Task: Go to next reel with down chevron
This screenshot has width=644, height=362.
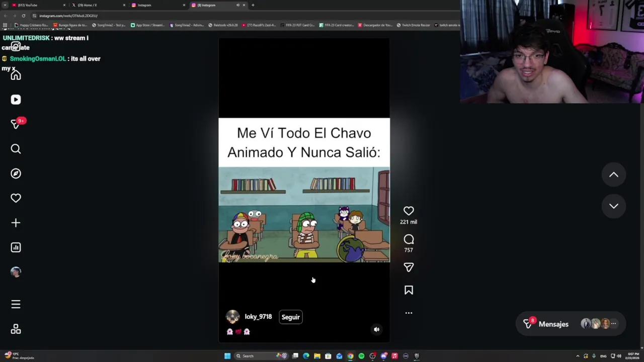Action: [614, 206]
